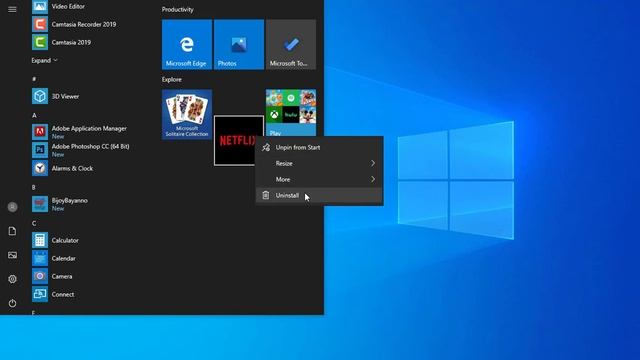
Task: Click the A letter header
Action: pos(34,116)
